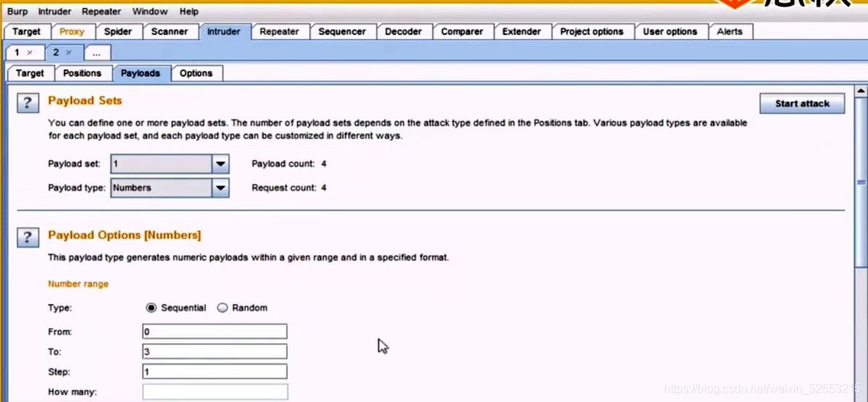Switch to the Extender tab

point(522,31)
